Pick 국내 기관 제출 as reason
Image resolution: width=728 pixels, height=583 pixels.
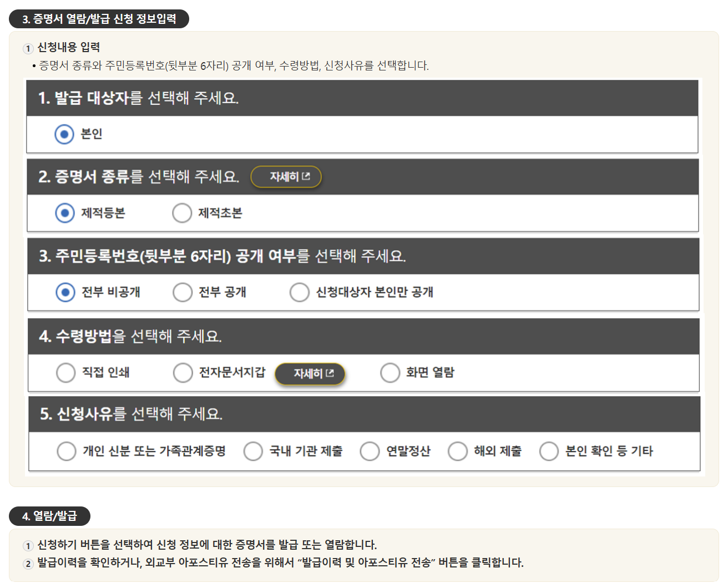253,451
